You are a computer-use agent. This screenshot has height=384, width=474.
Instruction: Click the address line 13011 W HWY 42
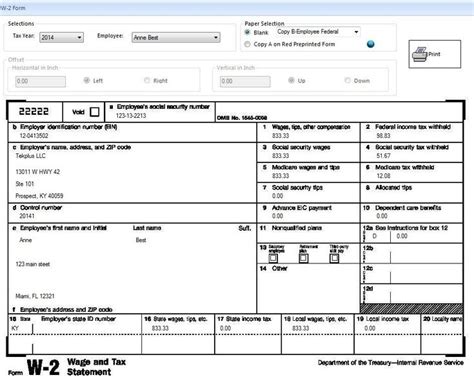click(x=38, y=172)
